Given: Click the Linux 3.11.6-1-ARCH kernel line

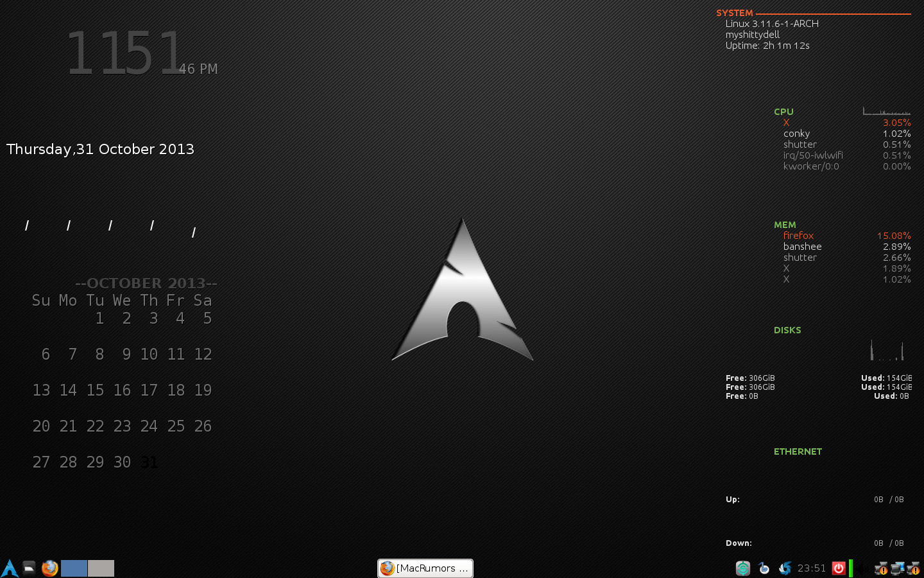Looking at the screenshot, I should tap(772, 24).
